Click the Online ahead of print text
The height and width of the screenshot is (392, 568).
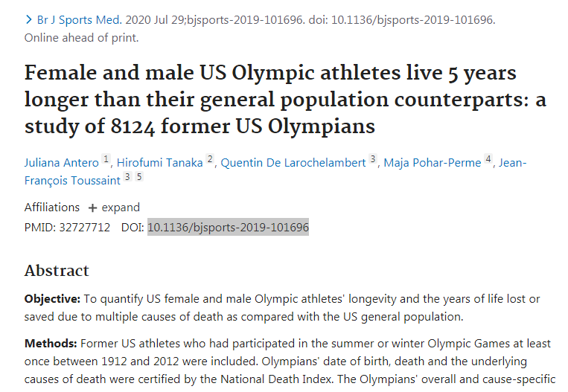coord(82,36)
